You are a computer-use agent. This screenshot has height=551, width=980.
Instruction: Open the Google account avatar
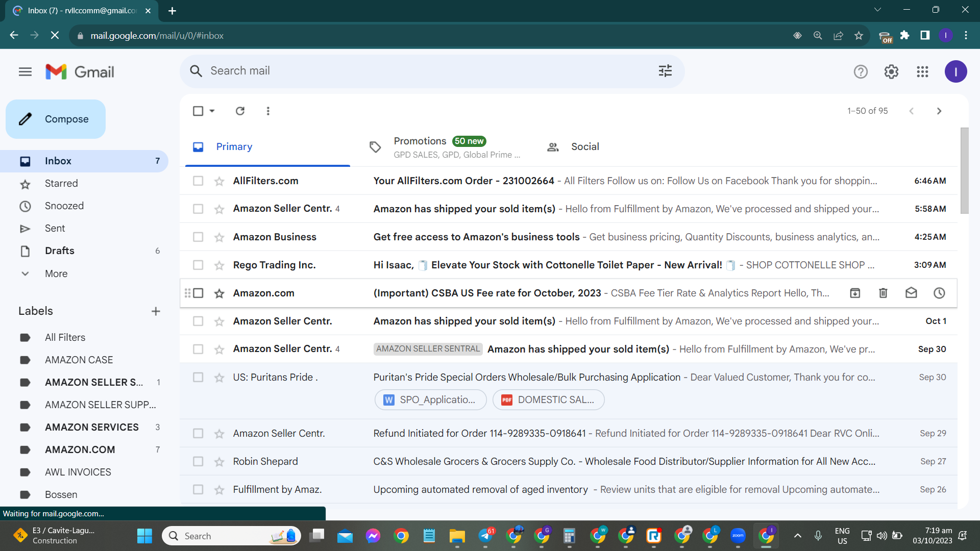tap(955, 72)
